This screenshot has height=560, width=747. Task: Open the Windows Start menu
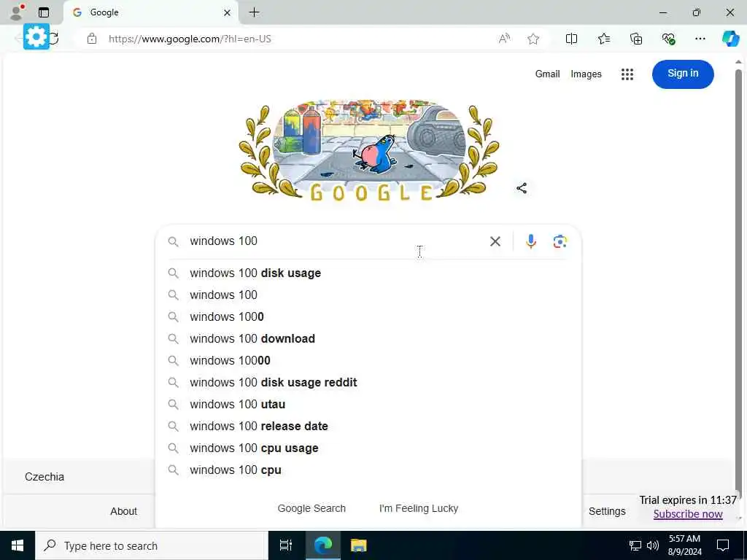(18, 545)
